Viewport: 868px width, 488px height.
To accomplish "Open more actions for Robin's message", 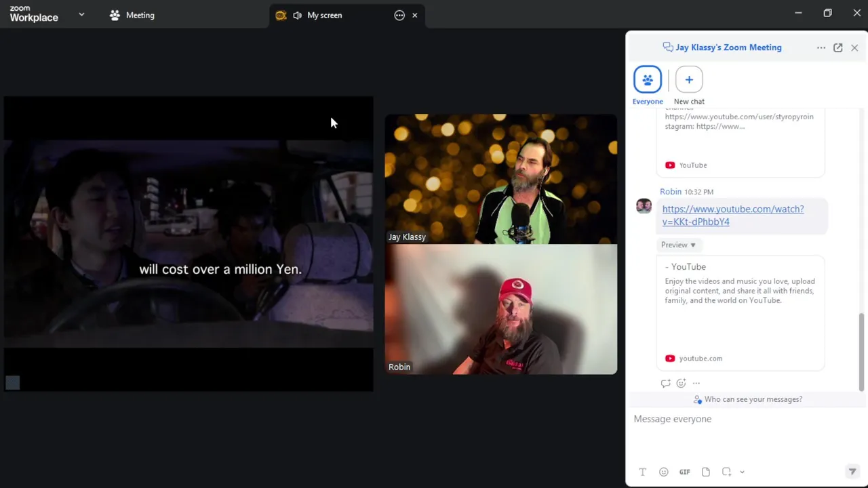I will [x=696, y=383].
